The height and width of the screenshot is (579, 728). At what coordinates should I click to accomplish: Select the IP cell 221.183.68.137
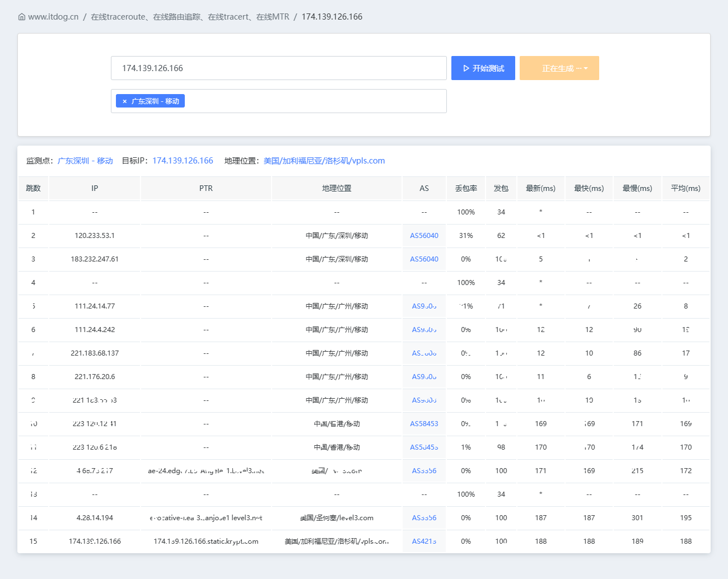pyautogui.click(x=95, y=353)
